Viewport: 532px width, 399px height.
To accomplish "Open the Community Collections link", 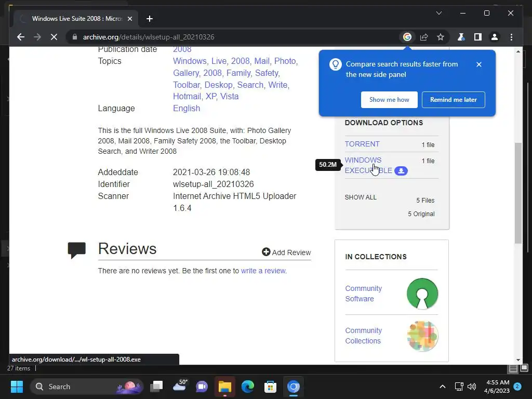I will 363,336.
